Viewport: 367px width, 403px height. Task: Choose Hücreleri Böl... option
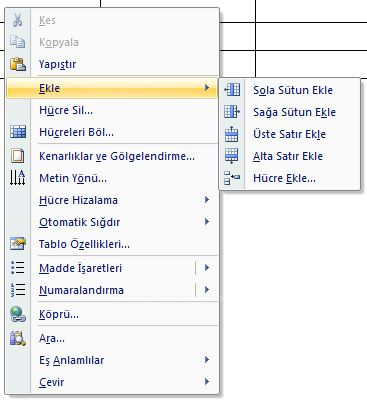[x=112, y=132]
